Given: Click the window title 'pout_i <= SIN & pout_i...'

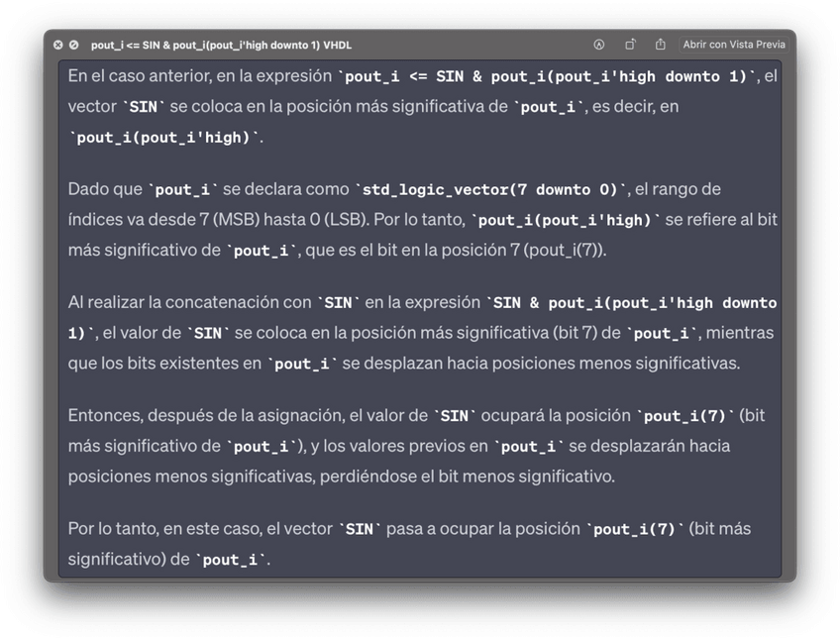Looking at the screenshot, I should pos(221,45).
